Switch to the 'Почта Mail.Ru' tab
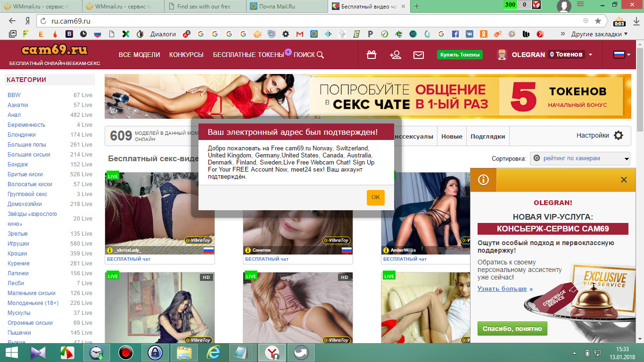The width and height of the screenshot is (644, 362). pos(287,7)
